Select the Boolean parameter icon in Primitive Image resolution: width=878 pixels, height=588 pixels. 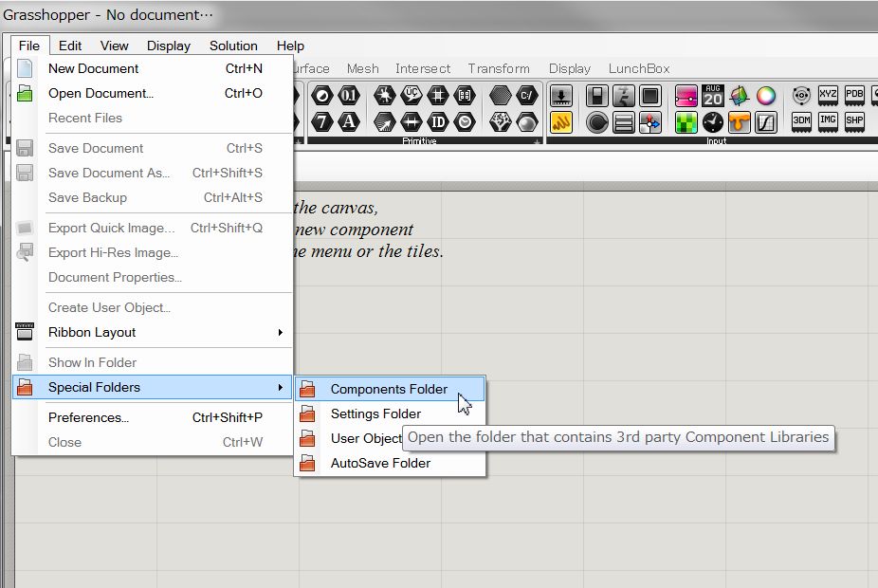322,96
